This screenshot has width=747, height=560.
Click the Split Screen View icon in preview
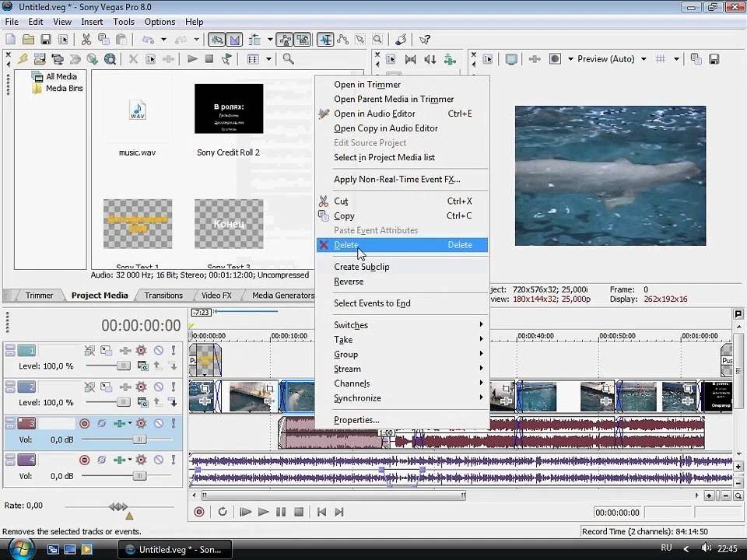coord(555,59)
